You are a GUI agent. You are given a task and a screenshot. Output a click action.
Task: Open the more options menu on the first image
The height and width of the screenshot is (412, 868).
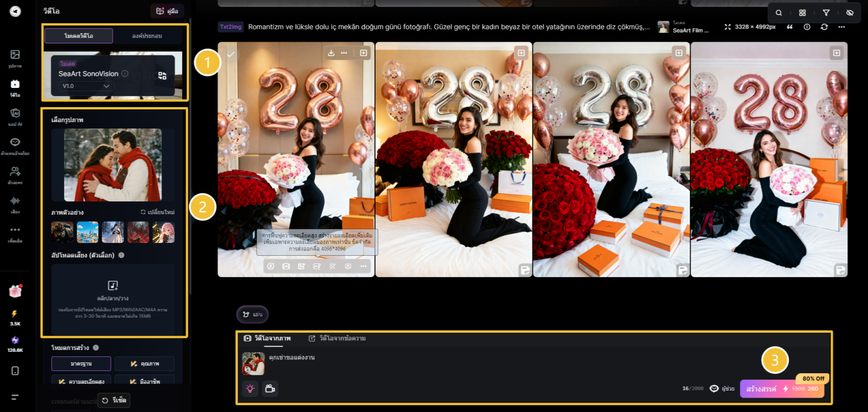[x=344, y=53]
